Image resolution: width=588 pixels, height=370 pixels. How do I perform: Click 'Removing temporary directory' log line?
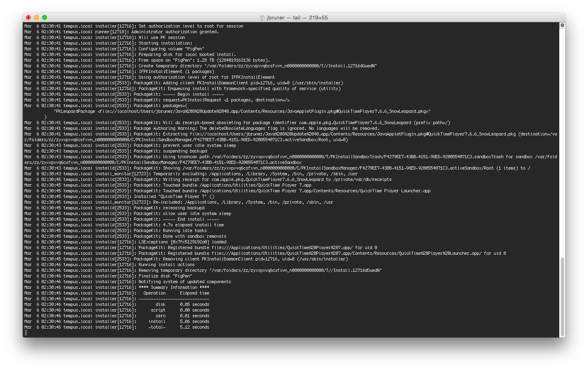pos(203,270)
